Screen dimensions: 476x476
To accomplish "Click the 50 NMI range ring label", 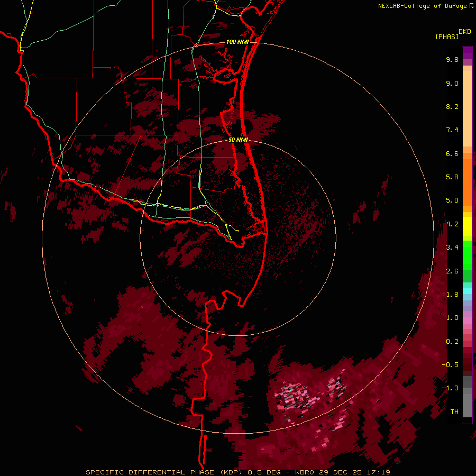I will point(238,140).
